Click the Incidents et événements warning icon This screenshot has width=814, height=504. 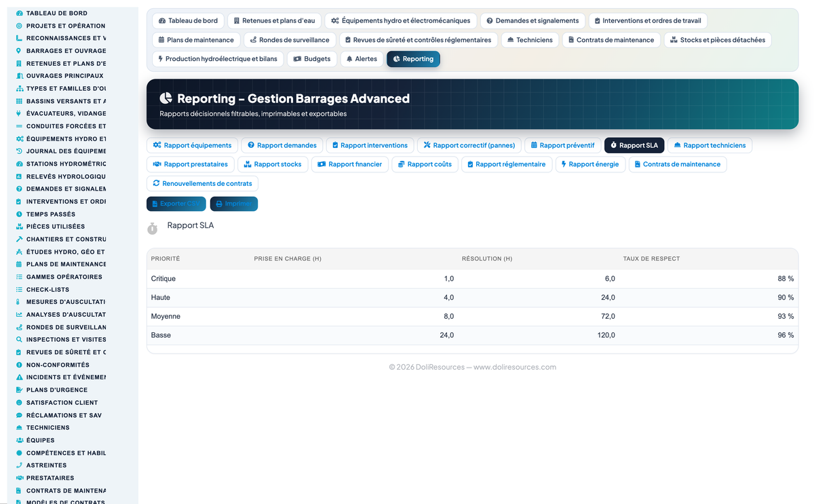19,377
